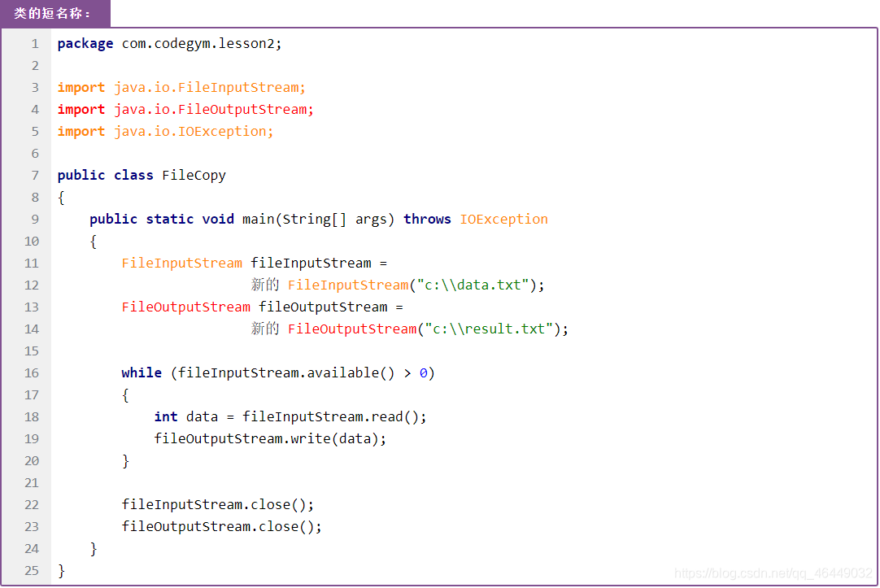Click the int data declaration

tap(185, 417)
